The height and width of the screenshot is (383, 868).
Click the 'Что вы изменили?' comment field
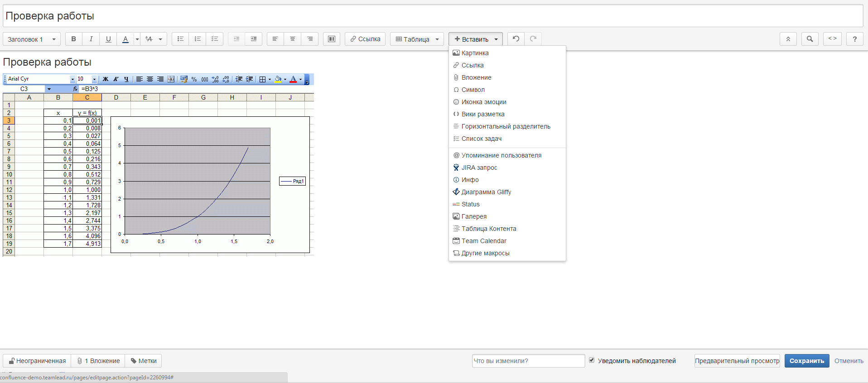point(528,361)
